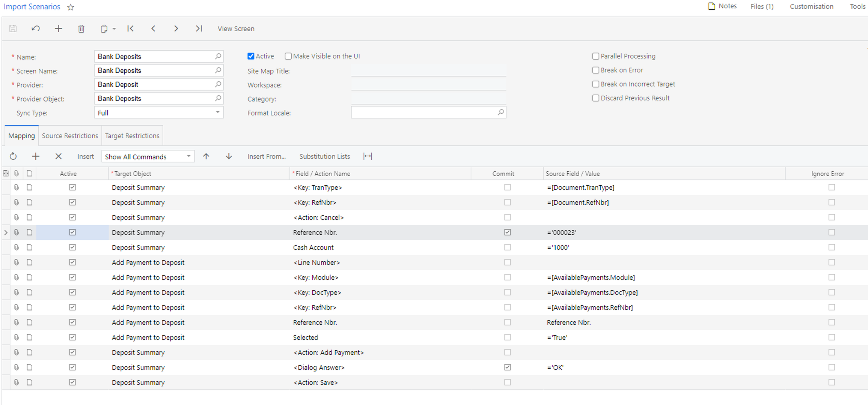Viewport: 868px width, 405px height.
Task: Go to the first record
Action: click(x=130, y=28)
